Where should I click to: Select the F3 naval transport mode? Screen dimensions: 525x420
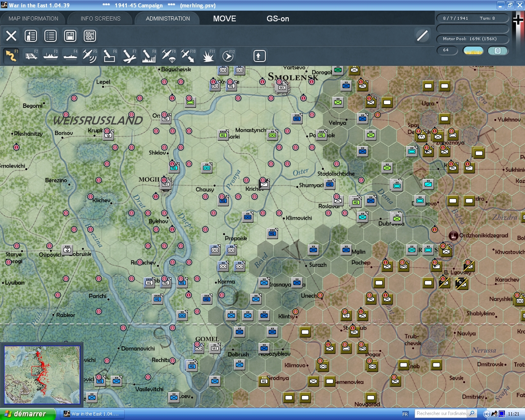click(x=51, y=56)
